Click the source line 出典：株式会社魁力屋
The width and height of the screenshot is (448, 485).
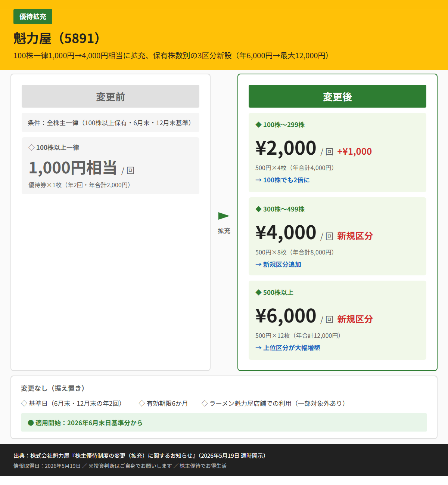tap(140, 456)
